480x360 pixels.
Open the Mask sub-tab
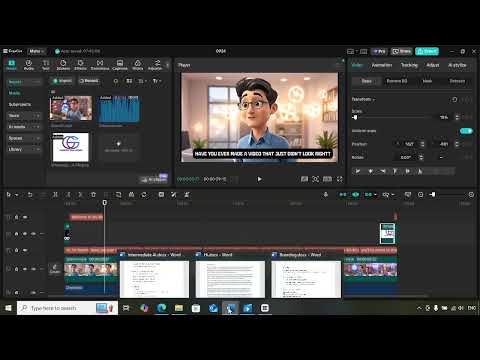(x=427, y=81)
